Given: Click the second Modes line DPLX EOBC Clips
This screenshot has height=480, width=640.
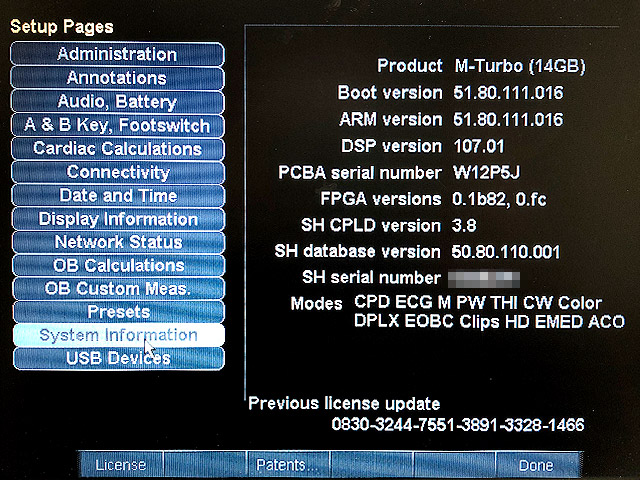Looking at the screenshot, I should pyautogui.click(x=489, y=322).
